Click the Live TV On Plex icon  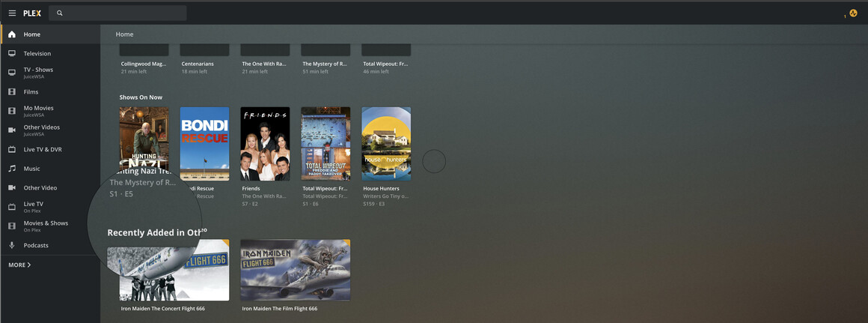tap(12, 207)
